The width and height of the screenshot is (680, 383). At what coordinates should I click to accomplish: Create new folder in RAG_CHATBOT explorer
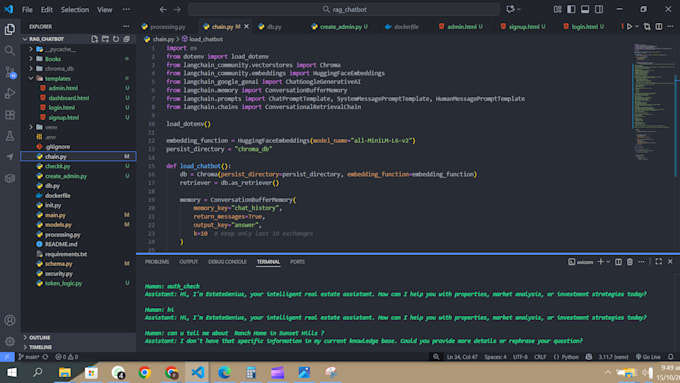(105, 39)
